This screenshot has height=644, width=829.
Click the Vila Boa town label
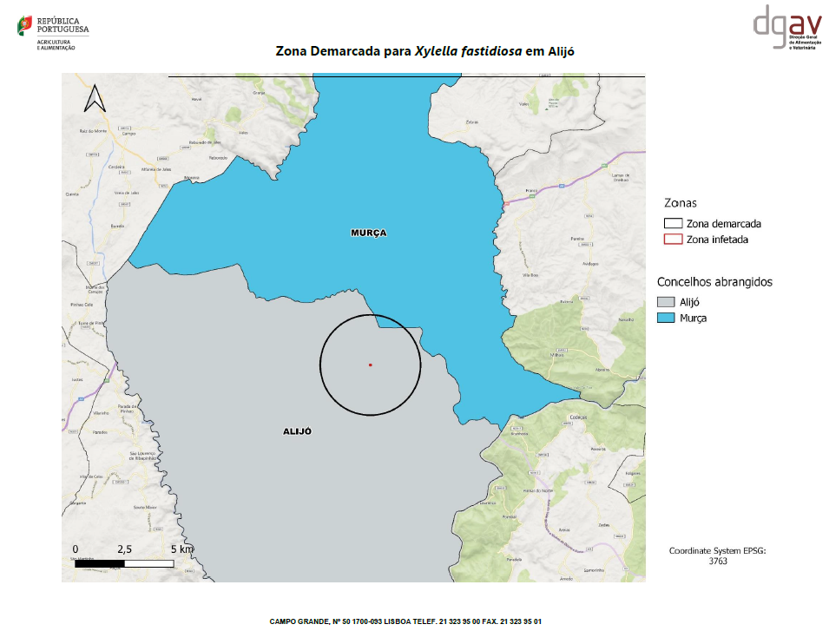pos(530,275)
